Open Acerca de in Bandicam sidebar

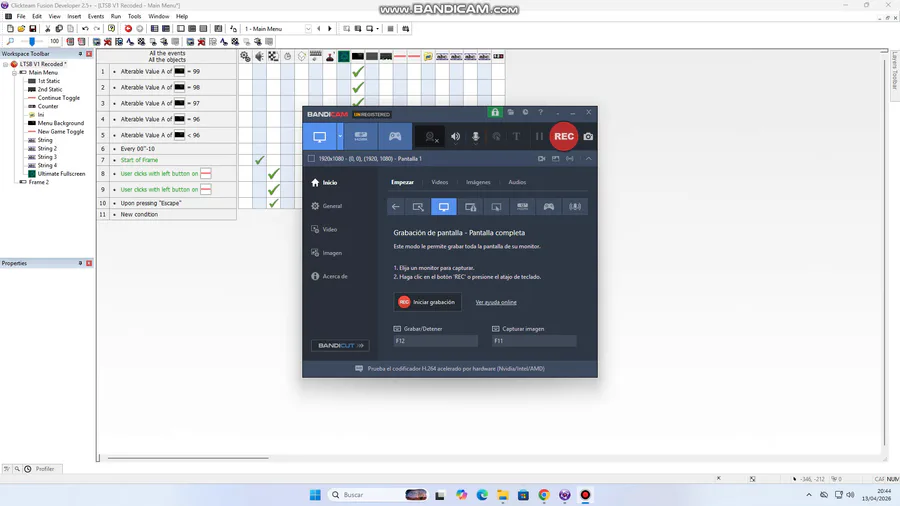point(329,277)
